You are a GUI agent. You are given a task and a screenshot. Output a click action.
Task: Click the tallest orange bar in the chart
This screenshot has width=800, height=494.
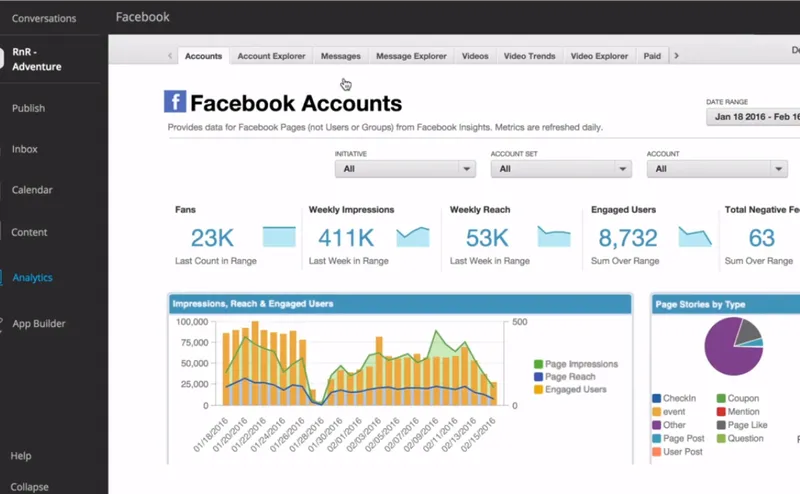click(x=255, y=363)
